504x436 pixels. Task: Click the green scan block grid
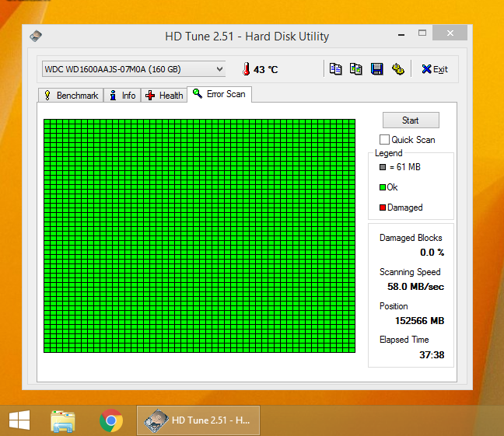point(199,235)
